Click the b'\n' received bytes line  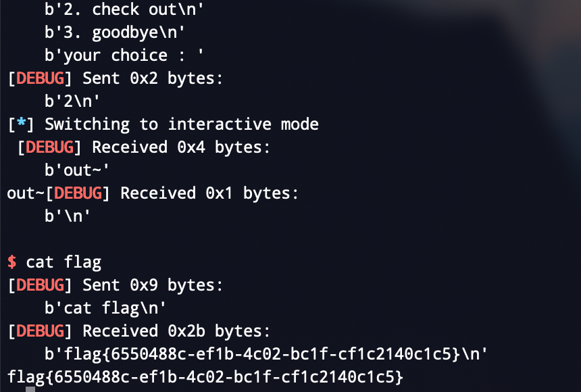68,216
